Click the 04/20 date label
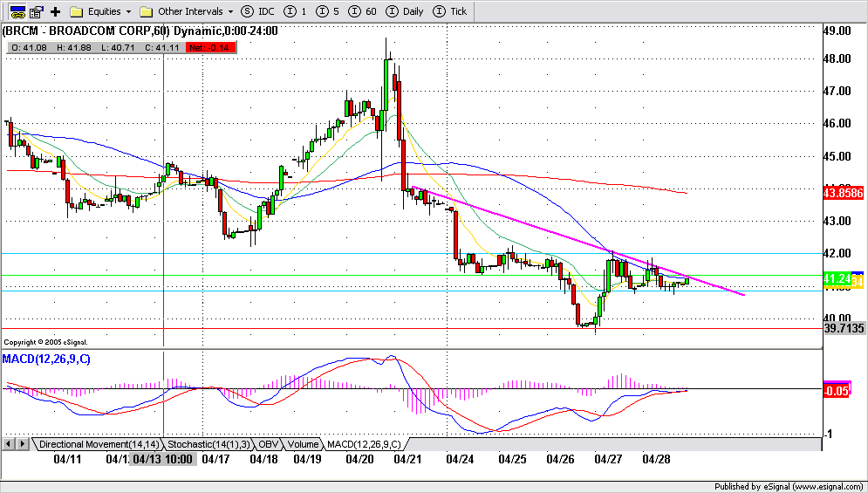This screenshot has height=493, width=868. 359,459
